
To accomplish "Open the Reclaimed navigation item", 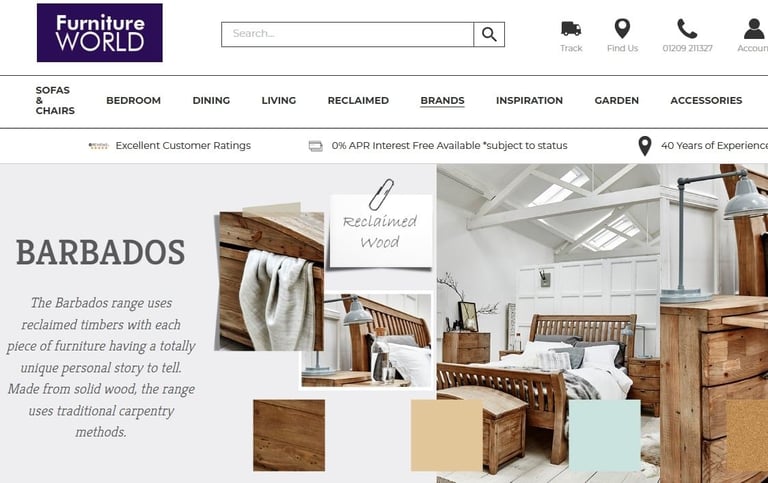I will 358,100.
